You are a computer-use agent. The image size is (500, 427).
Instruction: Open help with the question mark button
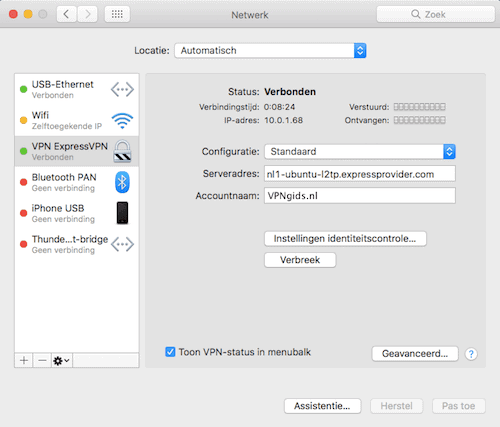[471, 354]
